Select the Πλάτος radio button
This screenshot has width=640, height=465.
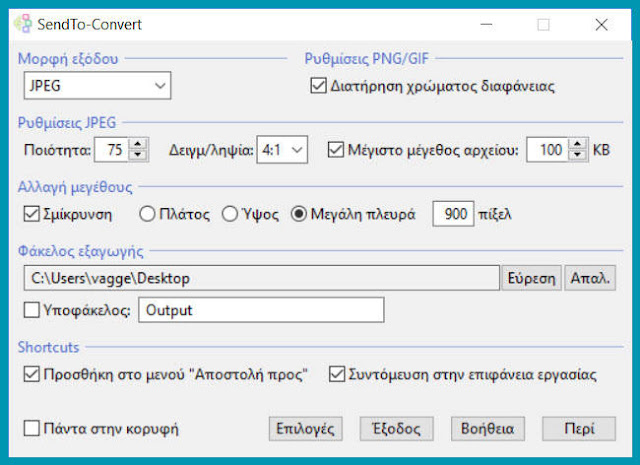pyautogui.click(x=147, y=214)
